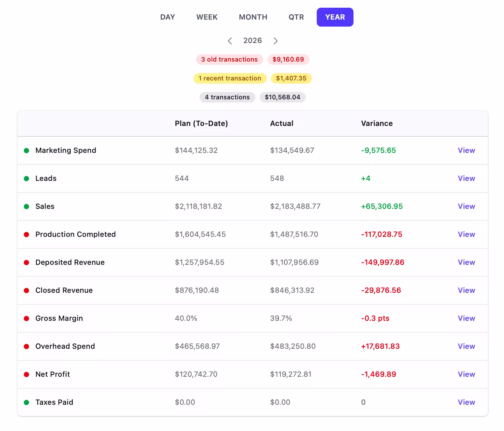Go to previous year with left chevron

tap(230, 41)
